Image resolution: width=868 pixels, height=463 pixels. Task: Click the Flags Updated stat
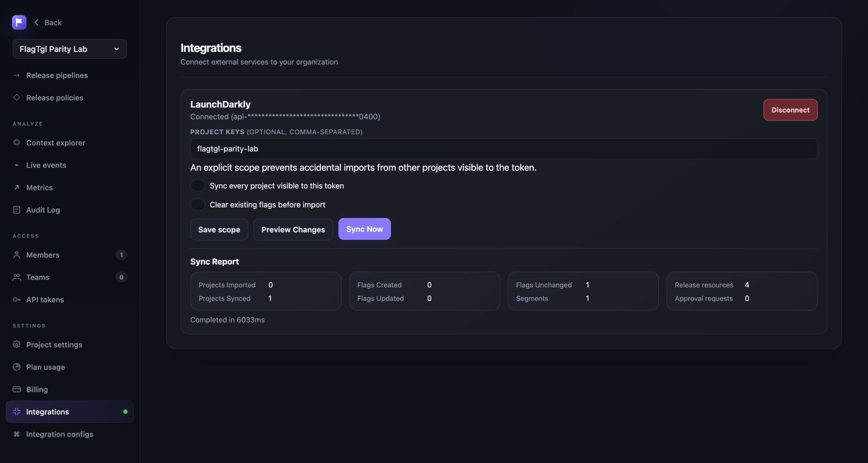click(x=394, y=298)
